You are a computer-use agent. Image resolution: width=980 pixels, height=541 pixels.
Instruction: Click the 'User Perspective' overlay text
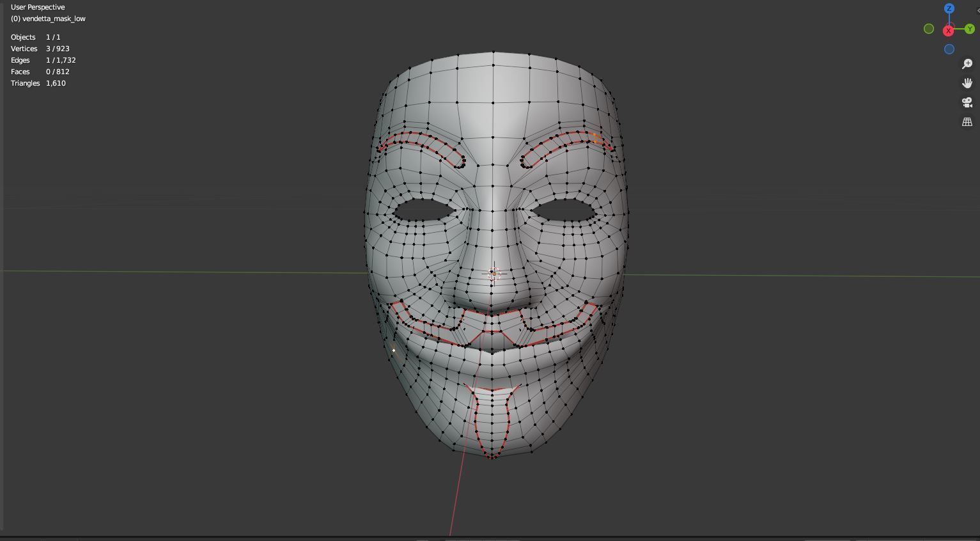[38, 7]
